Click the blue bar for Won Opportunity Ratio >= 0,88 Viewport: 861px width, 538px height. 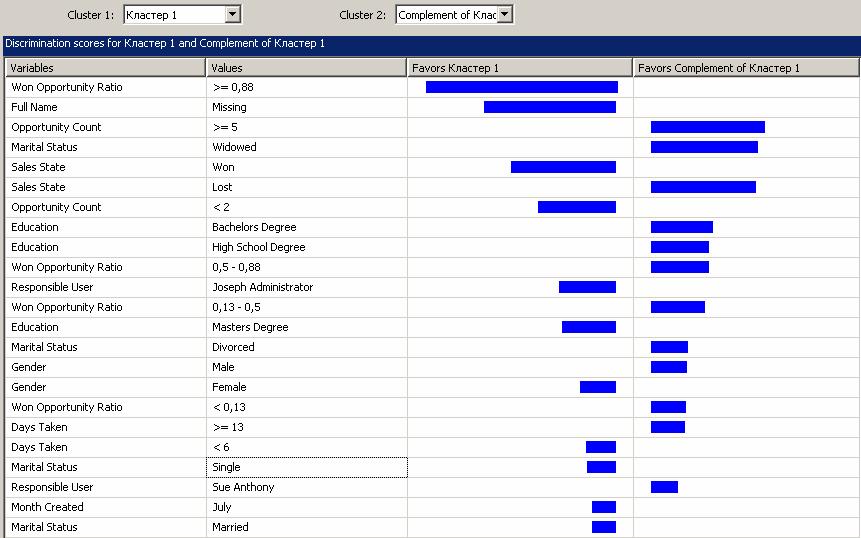pyautogui.click(x=522, y=87)
